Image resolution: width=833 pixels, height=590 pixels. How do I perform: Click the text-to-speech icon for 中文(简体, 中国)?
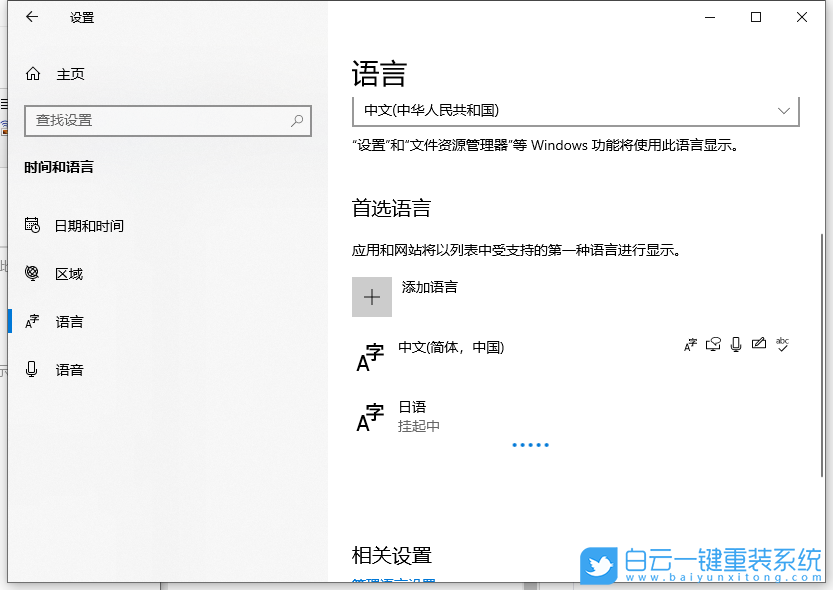pyautogui.click(x=713, y=344)
